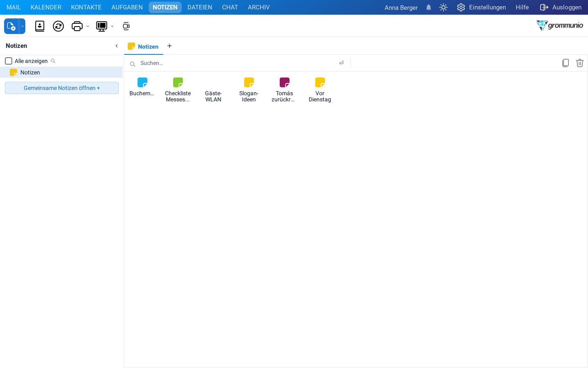Image resolution: width=588 pixels, height=368 pixels.
Task: Click the new note button
Action: coord(11,26)
